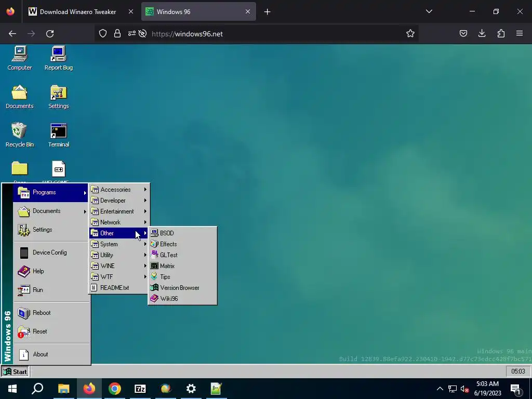Bookmark this page with the star icon
This screenshot has width=532, height=399.
pyautogui.click(x=410, y=33)
